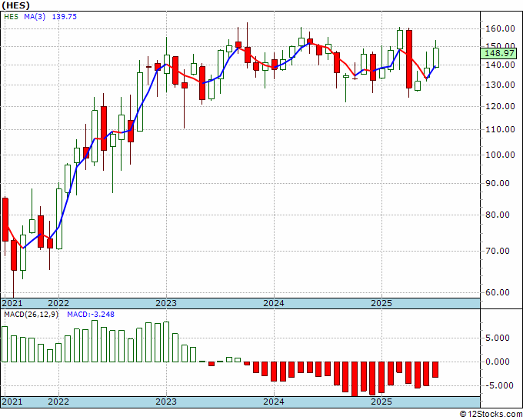Click the MA(3) legend label
523x420 pixels.
35,16
